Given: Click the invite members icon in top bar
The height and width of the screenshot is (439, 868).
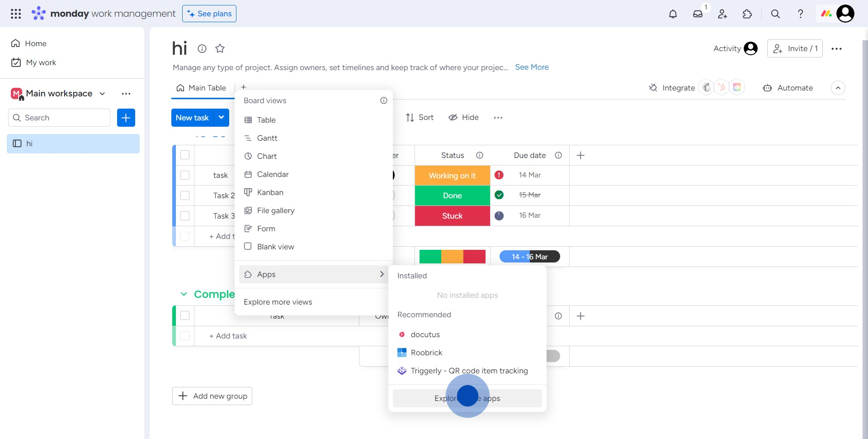Looking at the screenshot, I should [x=722, y=14].
